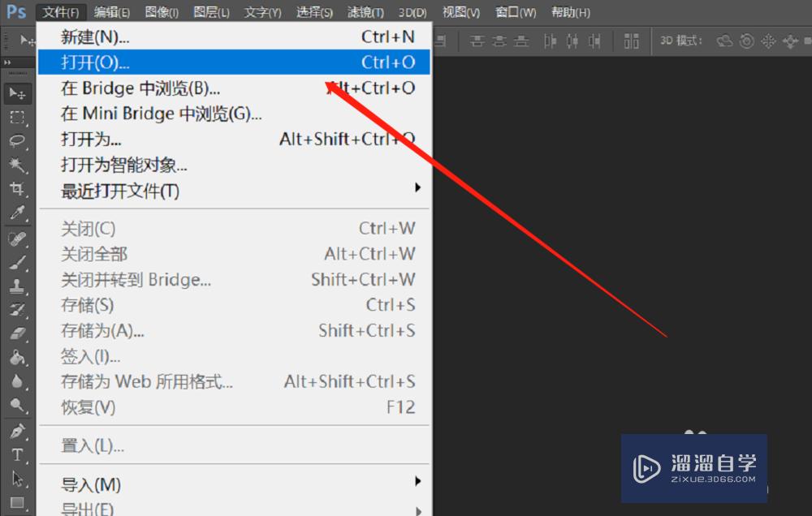Image resolution: width=812 pixels, height=516 pixels.
Task: Open the 文字(Y) menu
Action: [x=262, y=12]
